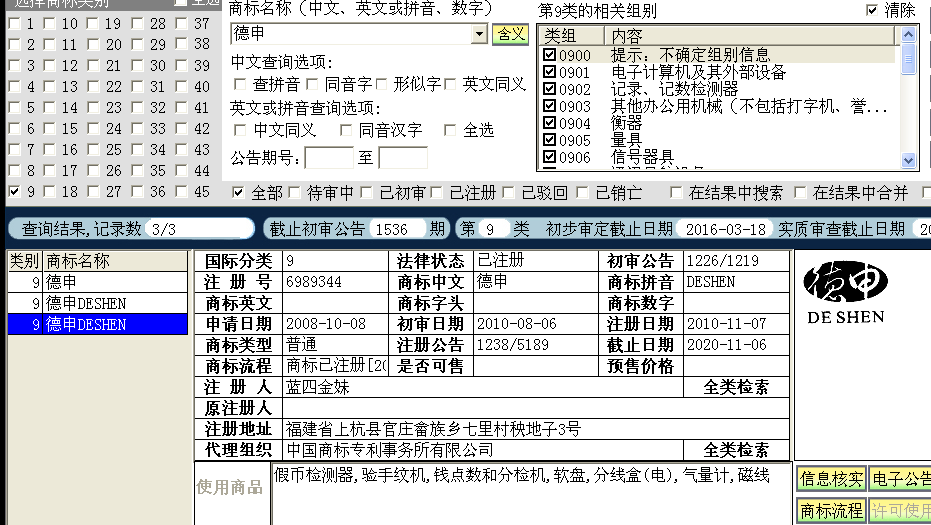Tick the 中文同义 checkbox
931x525 pixels.
click(x=240, y=129)
